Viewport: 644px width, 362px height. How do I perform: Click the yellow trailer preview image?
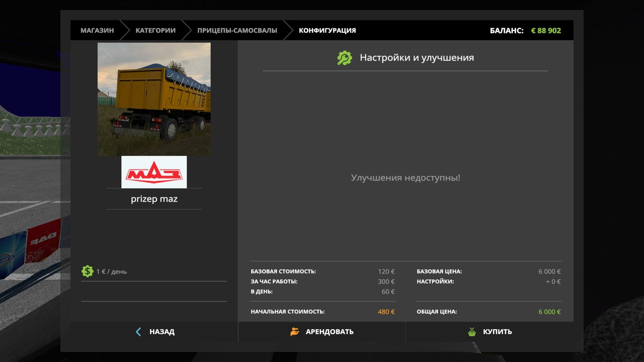(x=154, y=99)
